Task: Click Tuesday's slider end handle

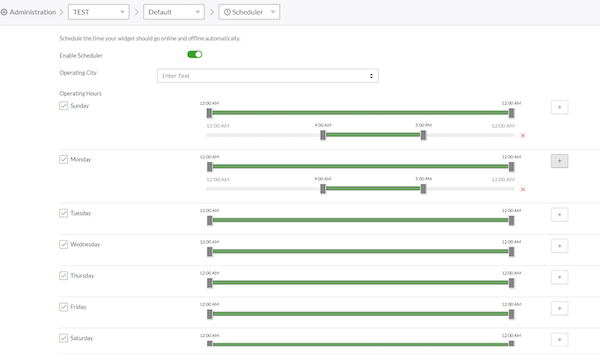Action: point(511,220)
